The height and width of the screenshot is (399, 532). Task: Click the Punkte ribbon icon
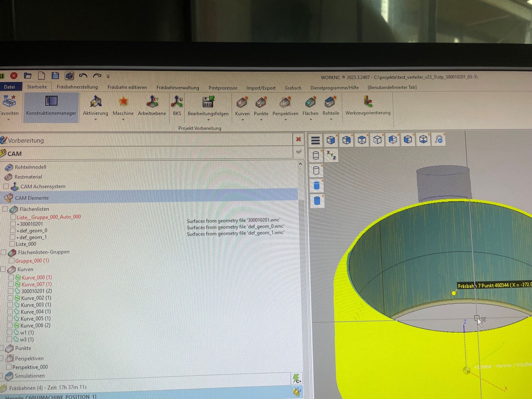261,102
